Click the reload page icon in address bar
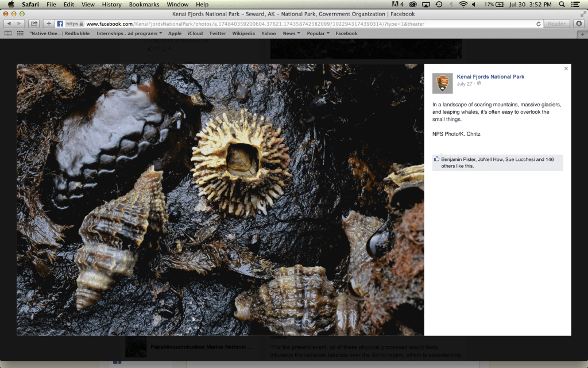 point(538,24)
